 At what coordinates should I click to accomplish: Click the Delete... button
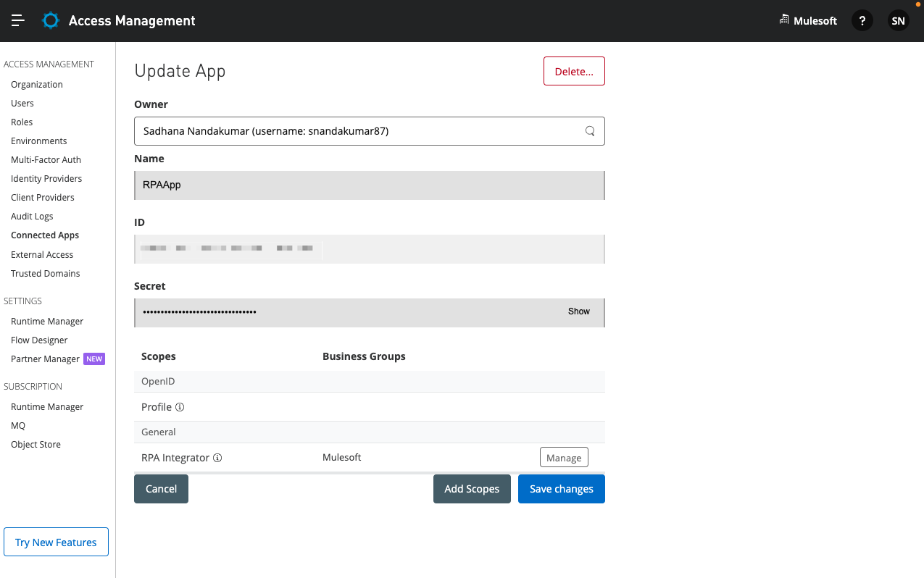click(574, 71)
